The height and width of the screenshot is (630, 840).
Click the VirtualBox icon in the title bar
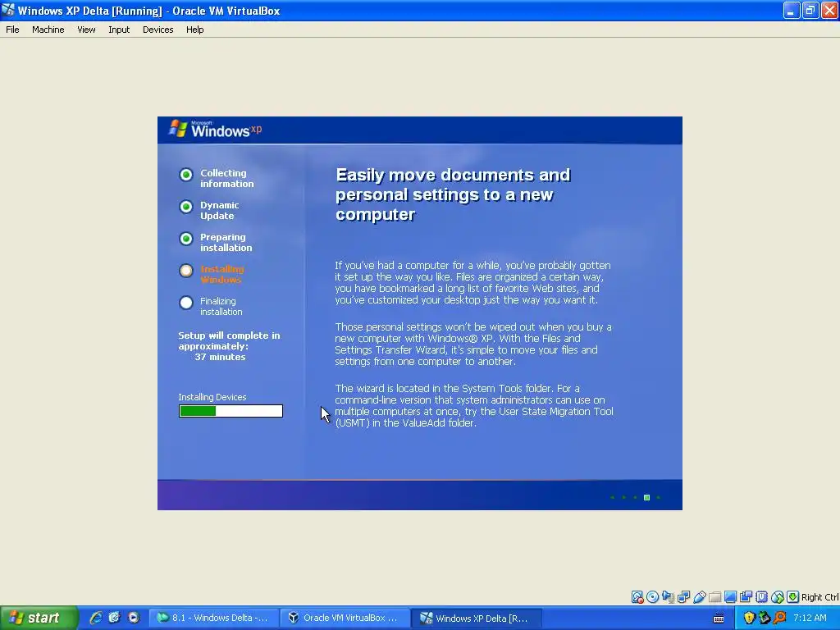coord(8,10)
